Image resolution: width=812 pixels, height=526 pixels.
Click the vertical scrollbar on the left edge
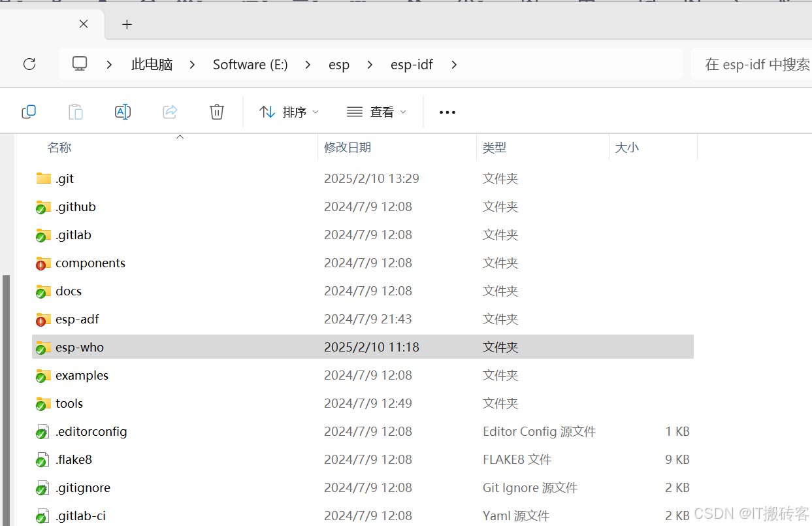(5, 392)
